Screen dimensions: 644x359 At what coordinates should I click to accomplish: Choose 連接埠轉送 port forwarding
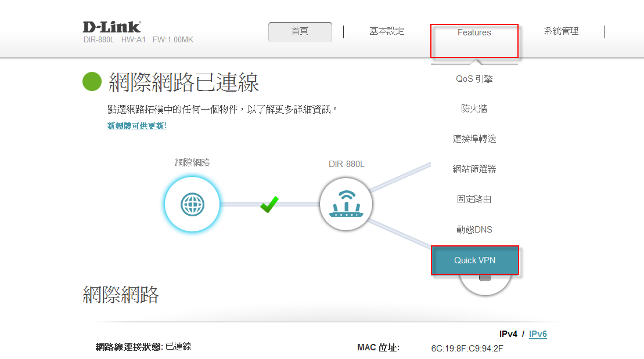click(x=474, y=139)
